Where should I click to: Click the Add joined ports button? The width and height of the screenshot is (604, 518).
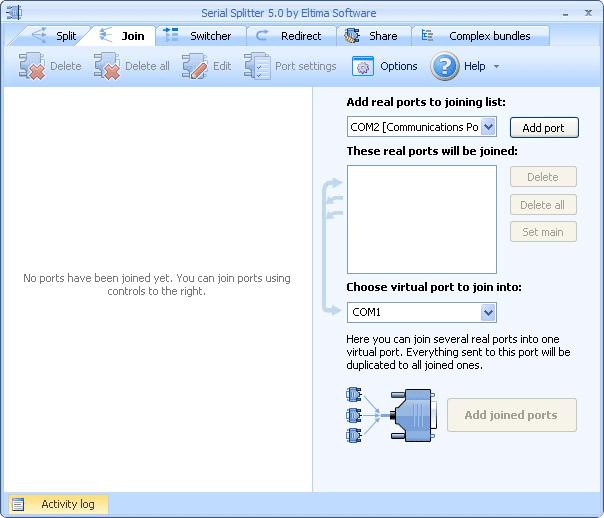coord(512,415)
